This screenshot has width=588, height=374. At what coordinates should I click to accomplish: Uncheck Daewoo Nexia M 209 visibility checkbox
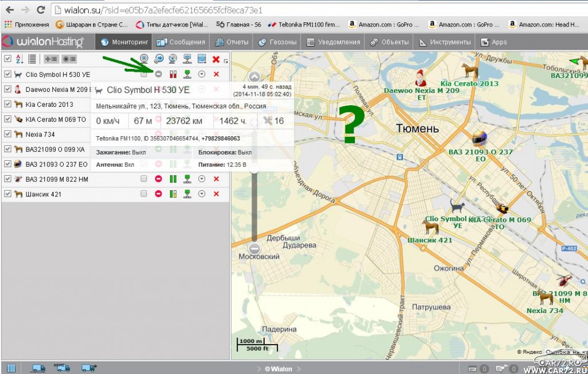tap(7, 89)
